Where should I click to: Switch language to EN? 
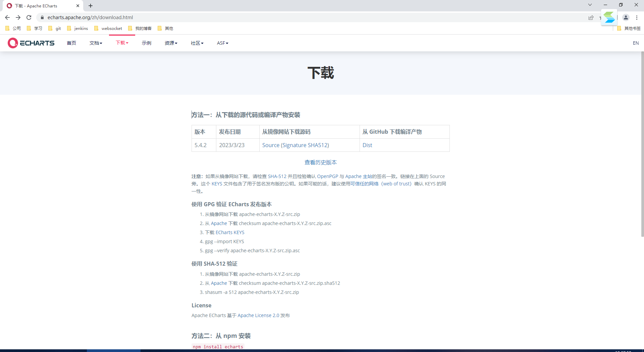tap(636, 43)
